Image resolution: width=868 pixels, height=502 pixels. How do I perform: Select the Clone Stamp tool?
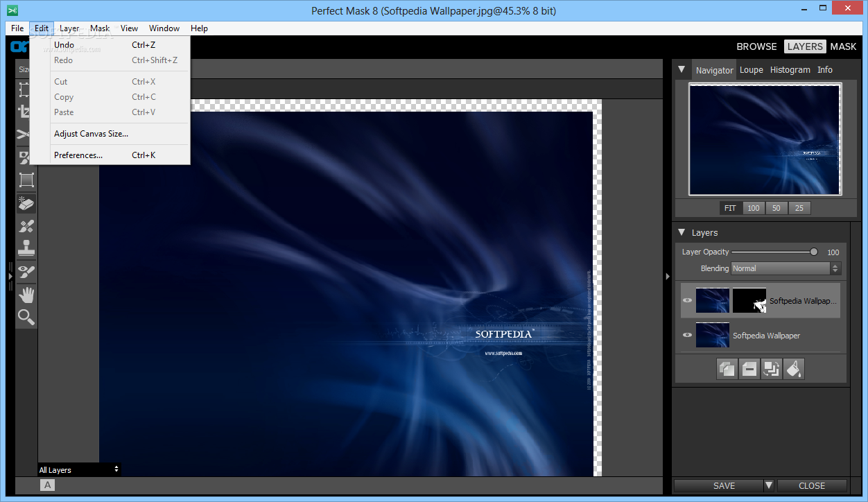(x=26, y=248)
